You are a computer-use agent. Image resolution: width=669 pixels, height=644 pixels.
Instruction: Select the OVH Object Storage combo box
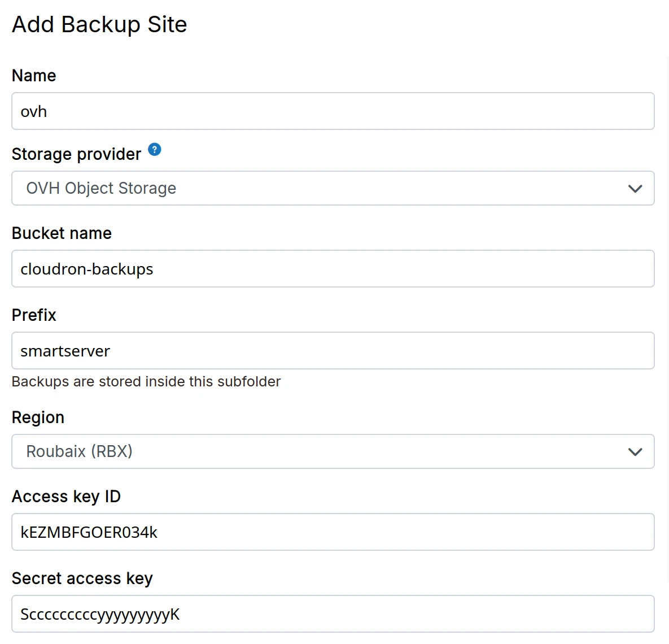[x=316, y=189]
